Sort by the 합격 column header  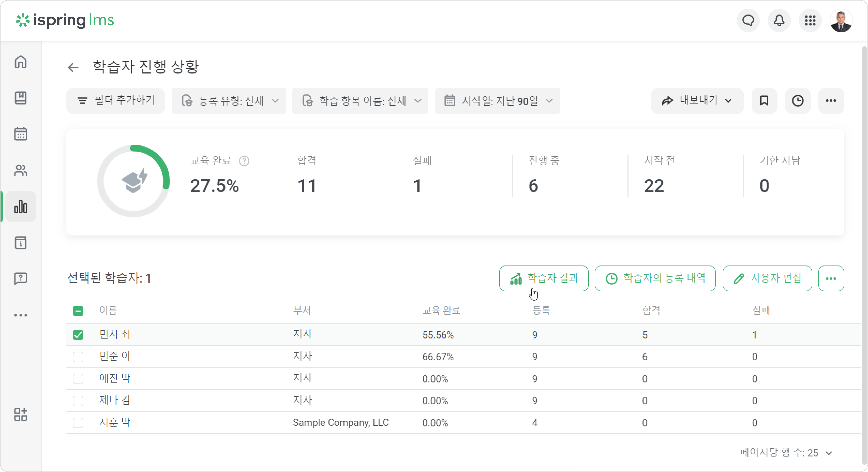(651, 311)
